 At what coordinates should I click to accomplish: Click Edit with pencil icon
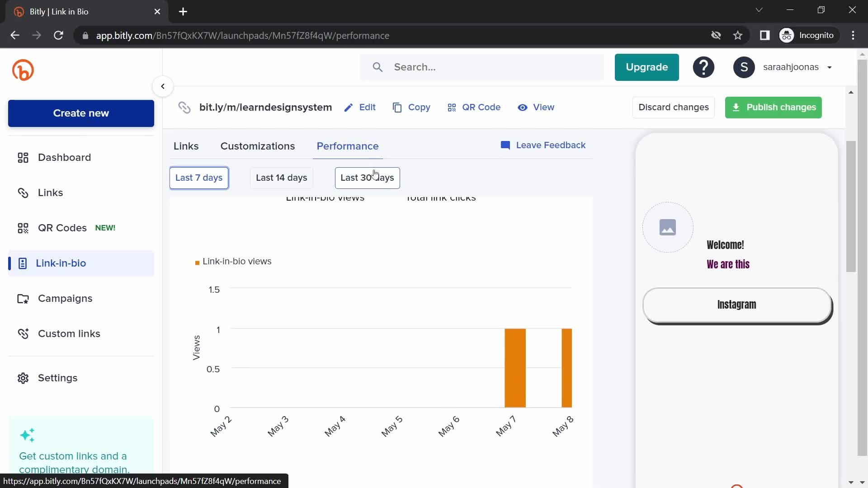click(x=360, y=108)
